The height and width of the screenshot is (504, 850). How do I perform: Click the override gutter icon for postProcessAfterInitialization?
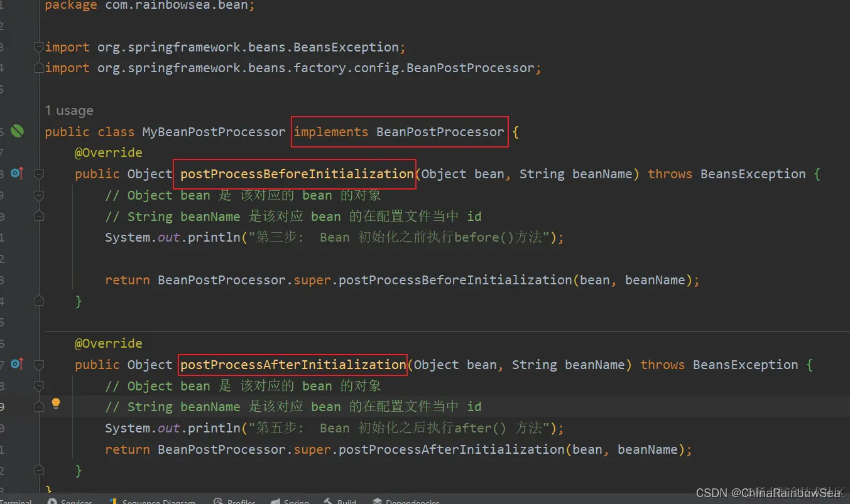click(x=17, y=363)
